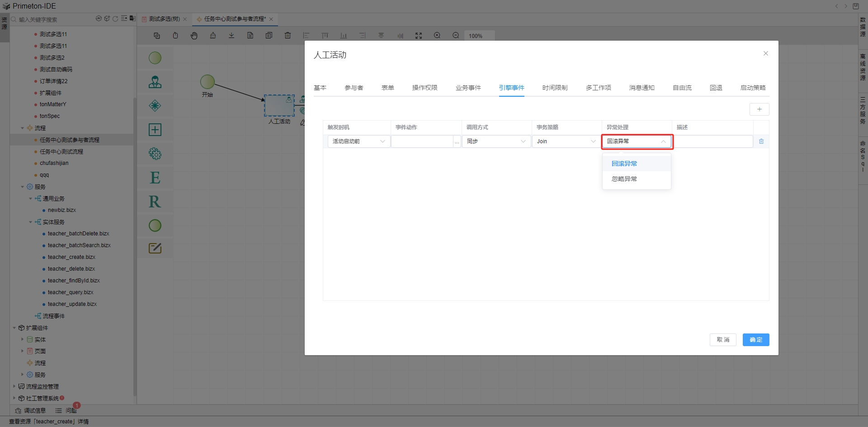Switch to the 时间限制 tab
The height and width of the screenshot is (427, 868).
[x=555, y=88]
